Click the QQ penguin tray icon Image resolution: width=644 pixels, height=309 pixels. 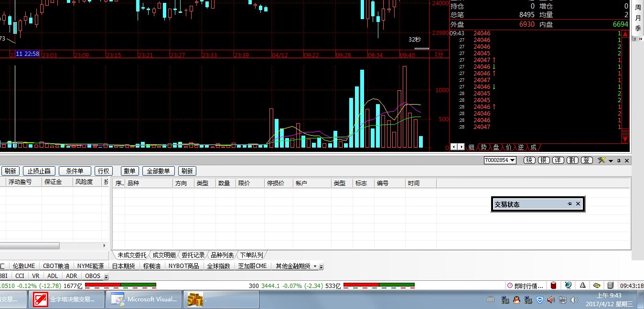[516, 300]
